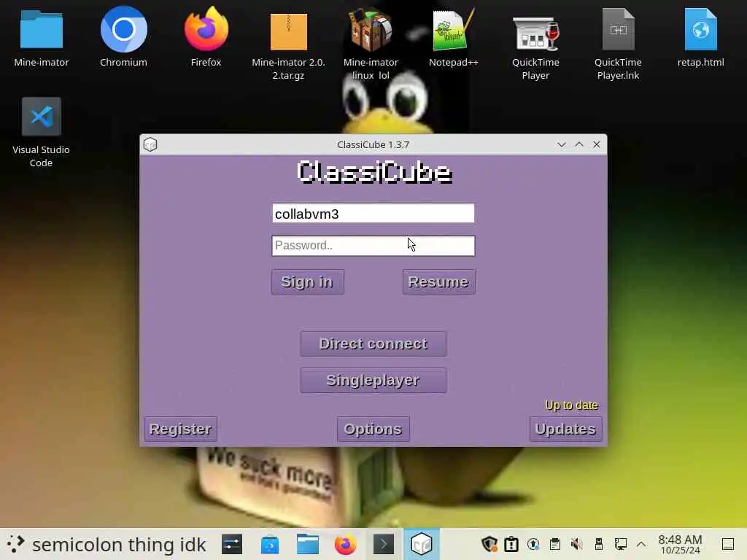Open launcher Options

click(x=373, y=429)
